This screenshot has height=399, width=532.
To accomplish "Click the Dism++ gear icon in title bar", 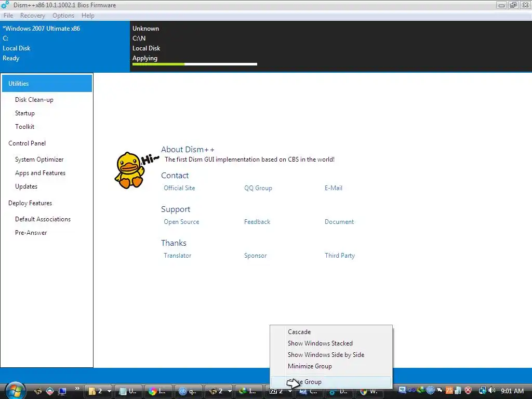I will pyautogui.click(x=5, y=5).
